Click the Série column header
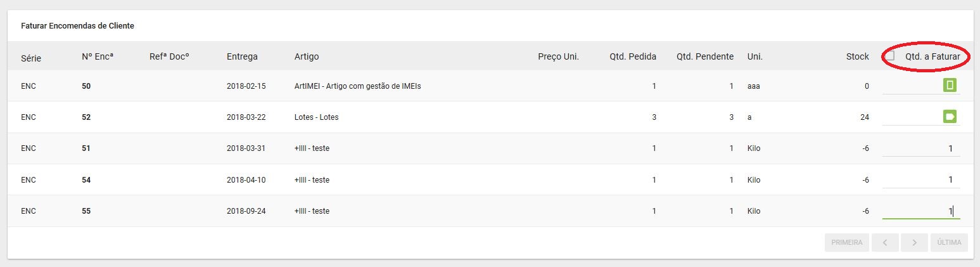 pos(31,58)
